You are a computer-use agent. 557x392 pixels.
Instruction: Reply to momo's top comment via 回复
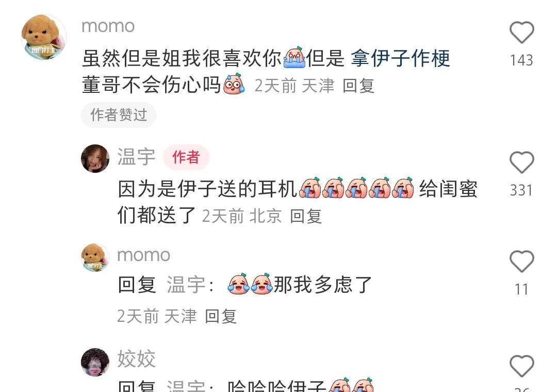coord(358,86)
